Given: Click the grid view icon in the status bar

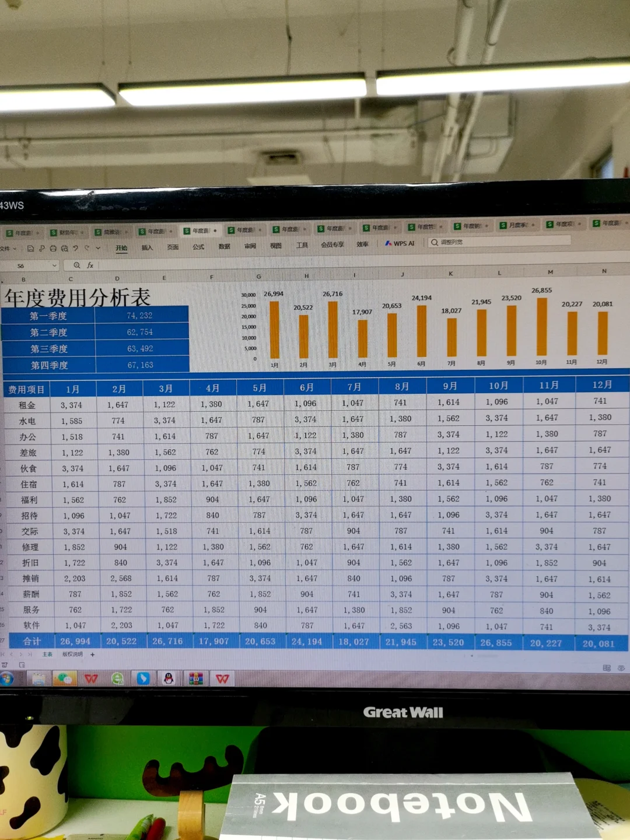Looking at the screenshot, I should pos(607,668).
